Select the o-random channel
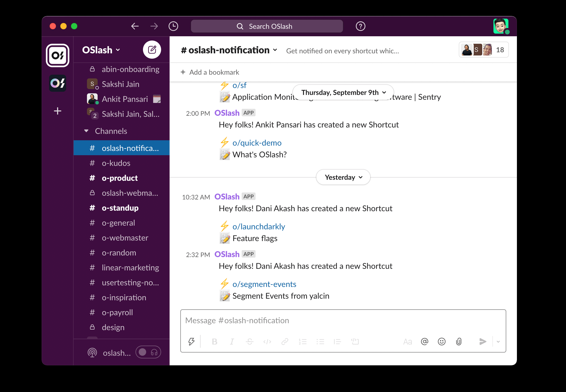This screenshot has height=392, width=566. (122, 253)
